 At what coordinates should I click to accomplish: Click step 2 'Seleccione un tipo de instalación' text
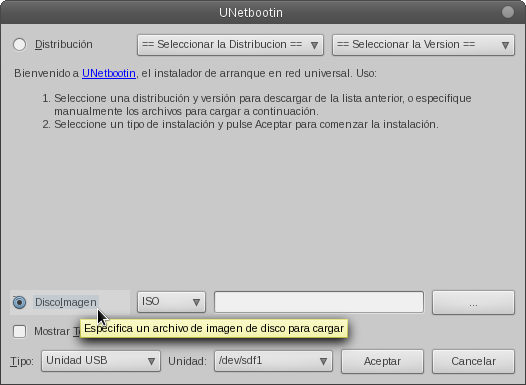(x=246, y=124)
